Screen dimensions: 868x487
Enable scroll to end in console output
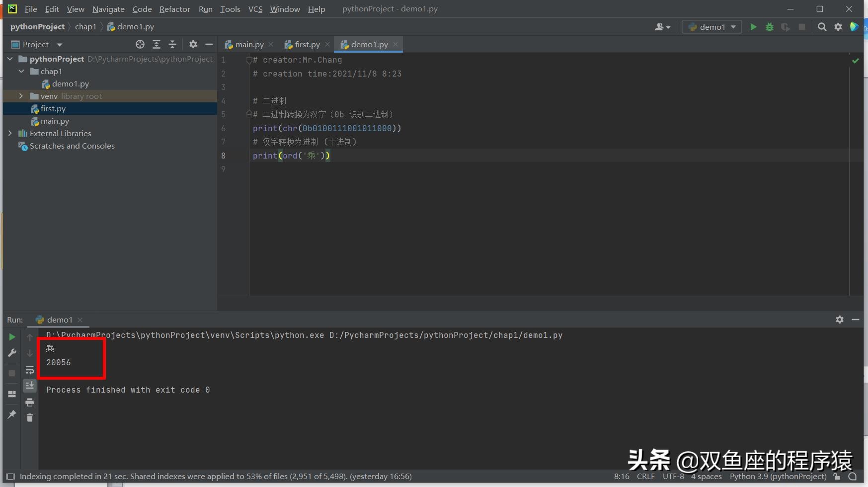point(30,386)
